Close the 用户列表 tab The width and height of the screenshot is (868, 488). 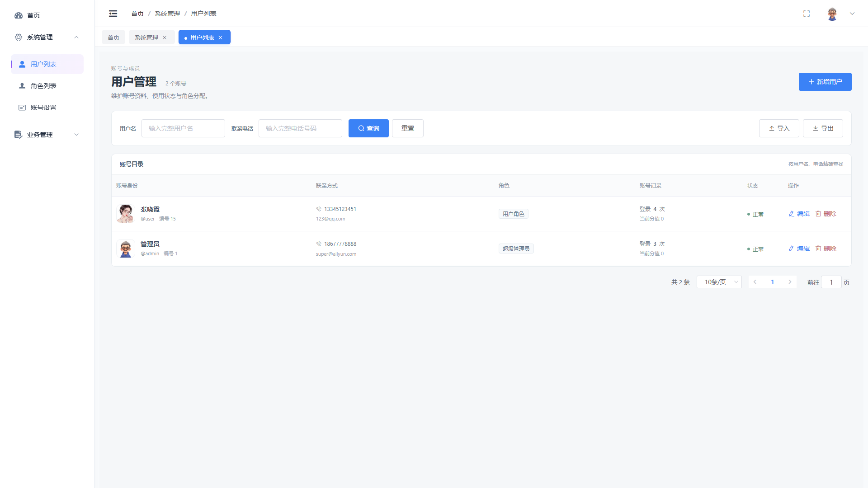[x=221, y=38]
